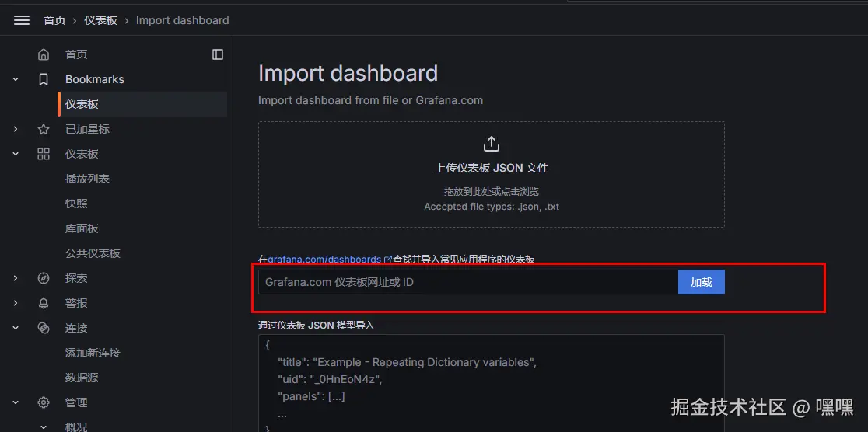Image resolution: width=868 pixels, height=432 pixels.
Task: Click the 连接 connections icon
Action: tap(44, 328)
